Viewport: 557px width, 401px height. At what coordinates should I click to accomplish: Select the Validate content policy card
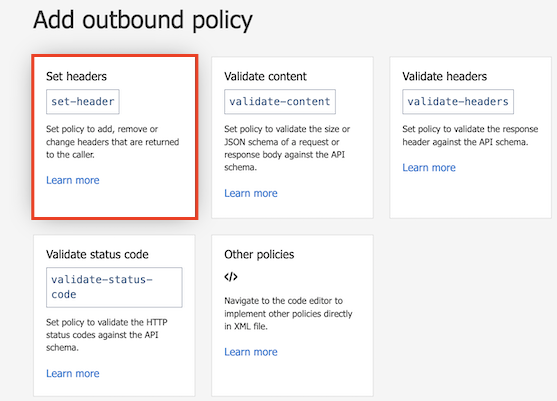click(x=292, y=137)
